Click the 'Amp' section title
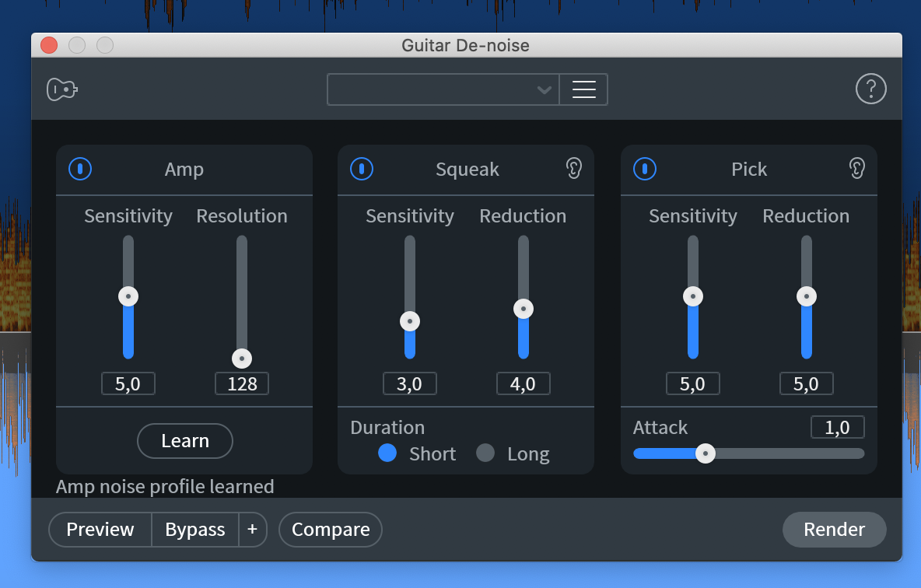The image size is (921, 588). click(x=184, y=170)
